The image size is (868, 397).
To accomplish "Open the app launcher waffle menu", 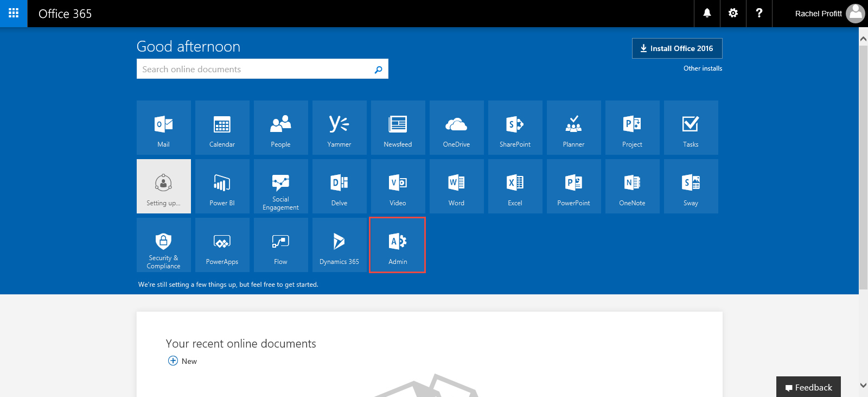I will pos(14,14).
